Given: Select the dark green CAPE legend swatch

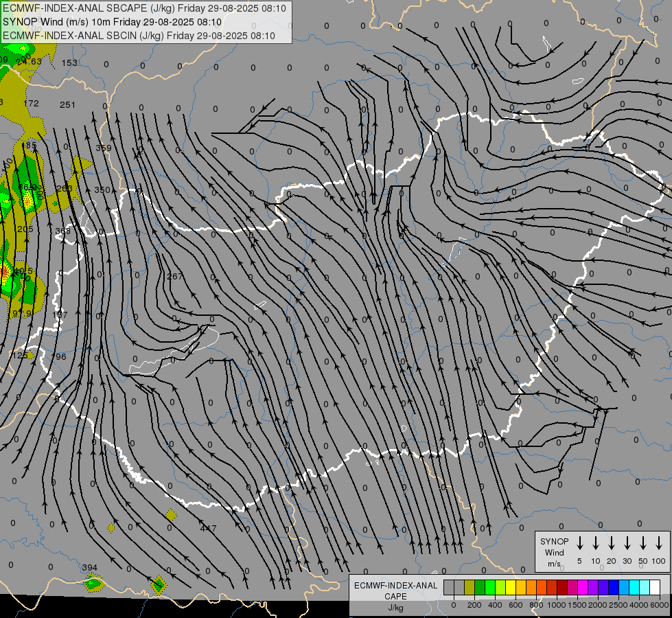Looking at the screenshot, I should pos(480,587).
